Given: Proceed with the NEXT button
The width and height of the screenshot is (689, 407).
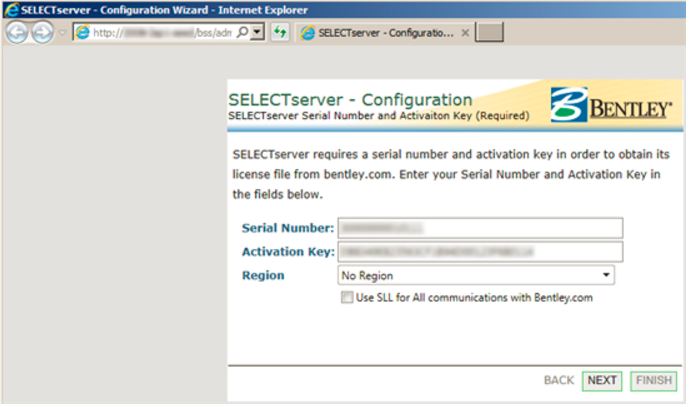Looking at the screenshot, I should 602,381.
